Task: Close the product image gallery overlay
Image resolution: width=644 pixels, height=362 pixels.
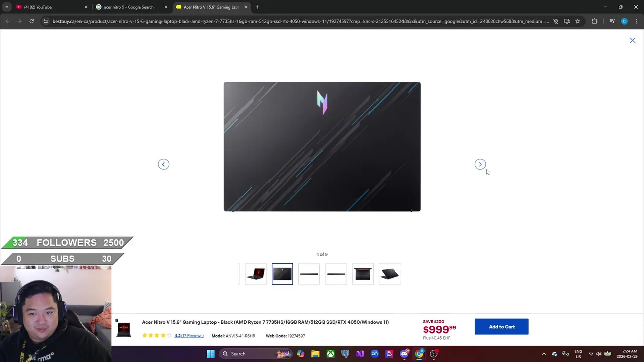Action: click(x=633, y=40)
